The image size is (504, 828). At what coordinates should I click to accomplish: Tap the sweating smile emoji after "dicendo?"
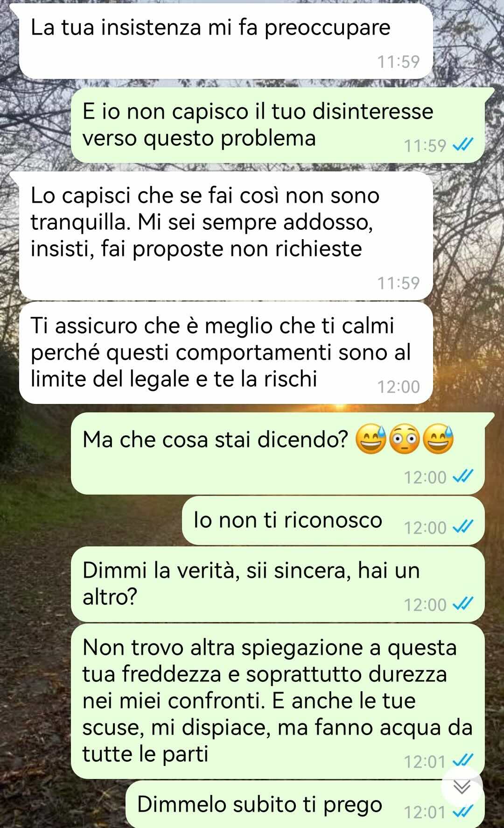pyautogui.click(x=371, y=440)
